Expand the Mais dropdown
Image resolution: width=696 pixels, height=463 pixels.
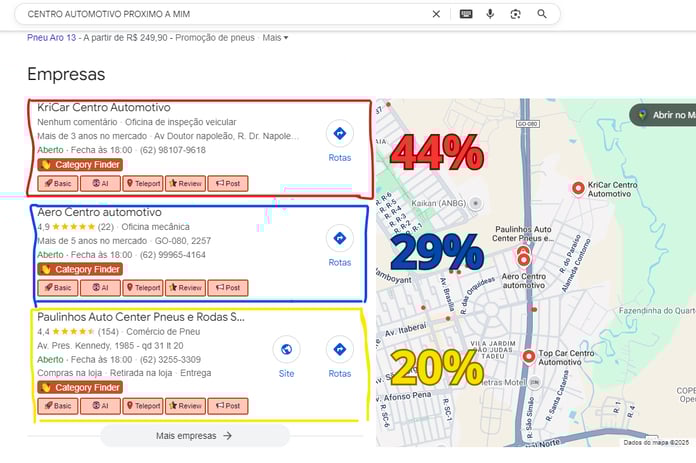[x=275, y=38]
